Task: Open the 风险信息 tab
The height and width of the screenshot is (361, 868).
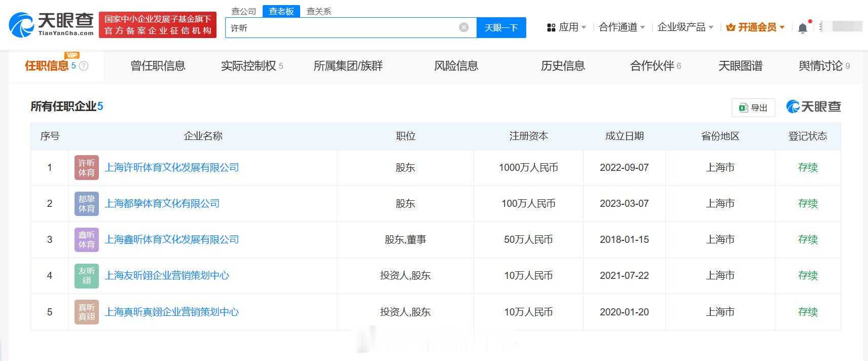Action: [456, 66]
